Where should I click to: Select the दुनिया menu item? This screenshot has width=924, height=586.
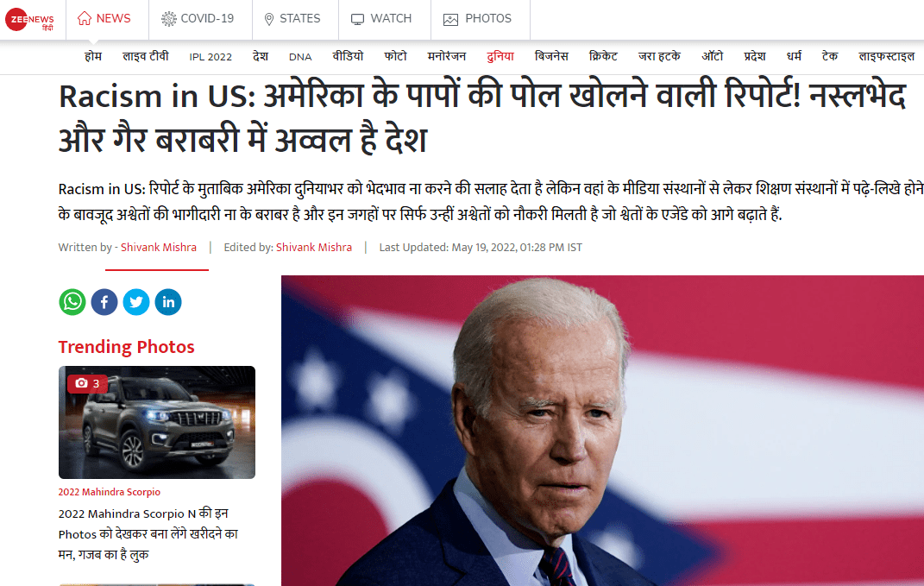pos(500,57)
